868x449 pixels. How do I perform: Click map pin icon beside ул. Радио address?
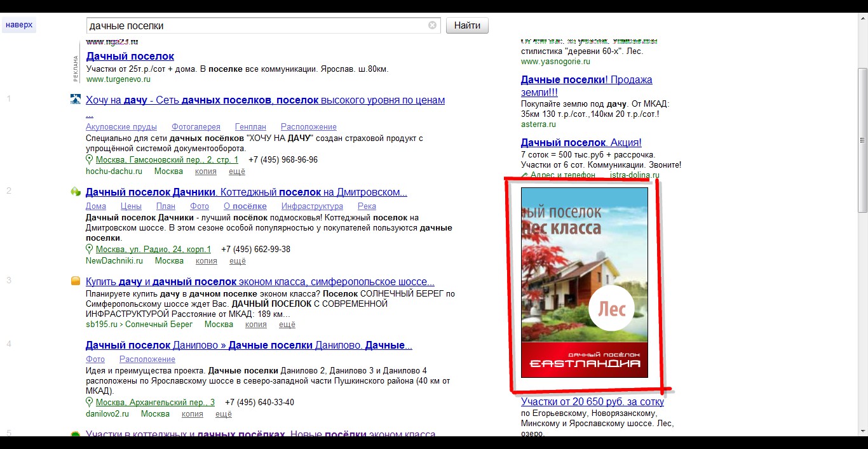click(x=90, y=250)
